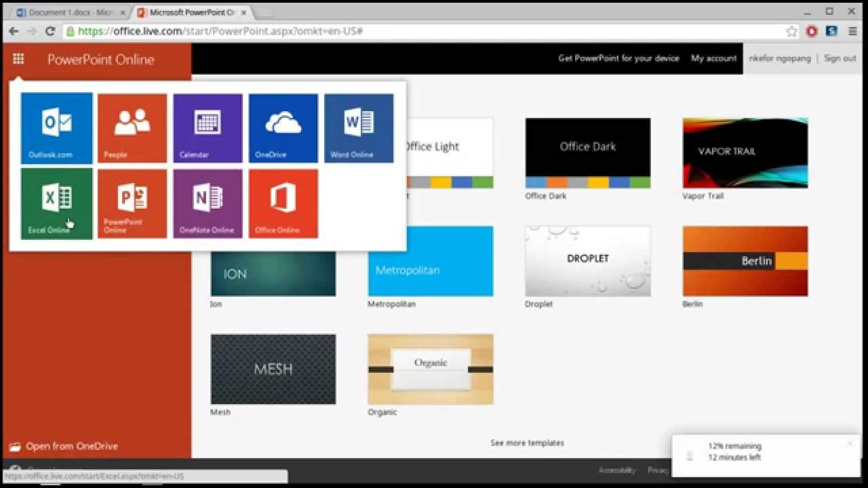Click the nkefor ngopang user name
Viewport: 868px width, 488px height.
click(x=780, y=58)
